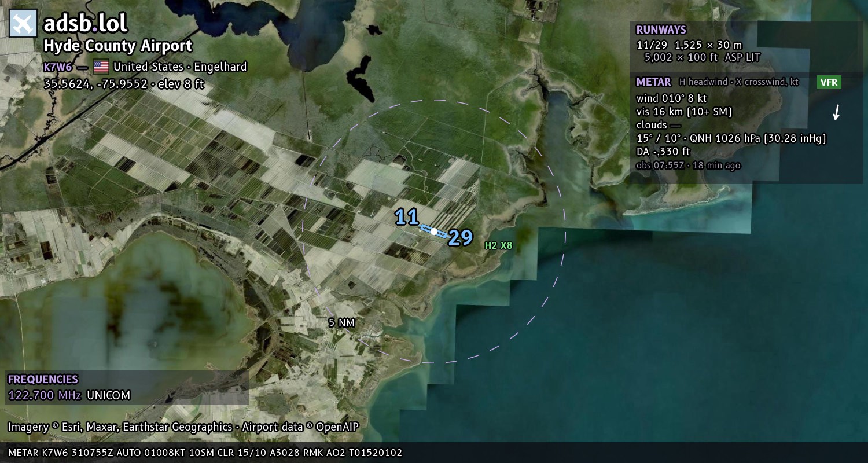This screenshot has height=463, width=868.
Task: Select the runway 11 label
Action: 407,217
